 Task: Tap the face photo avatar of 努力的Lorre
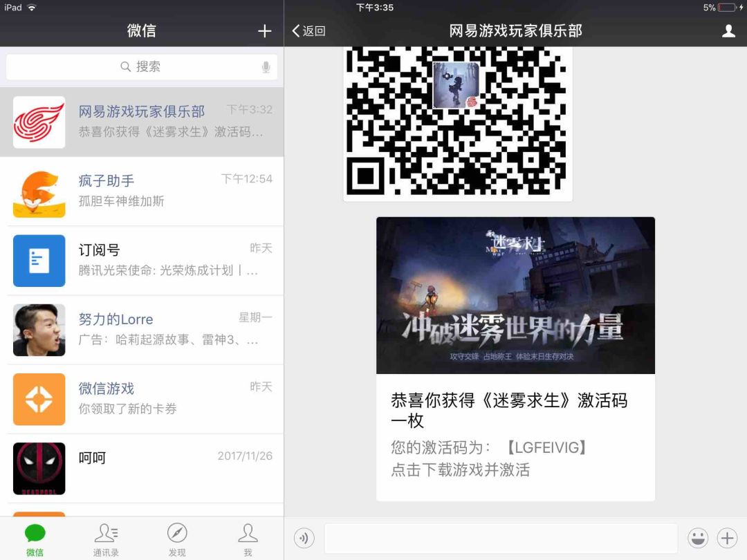click(x=39, y=330)
